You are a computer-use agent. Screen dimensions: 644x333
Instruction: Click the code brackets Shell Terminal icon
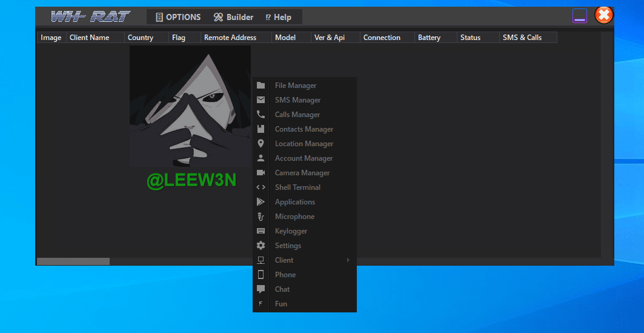click(x=261, y=187)
